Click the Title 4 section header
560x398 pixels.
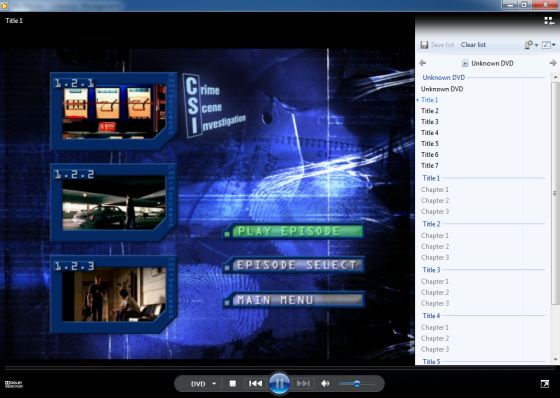point(431,316)
